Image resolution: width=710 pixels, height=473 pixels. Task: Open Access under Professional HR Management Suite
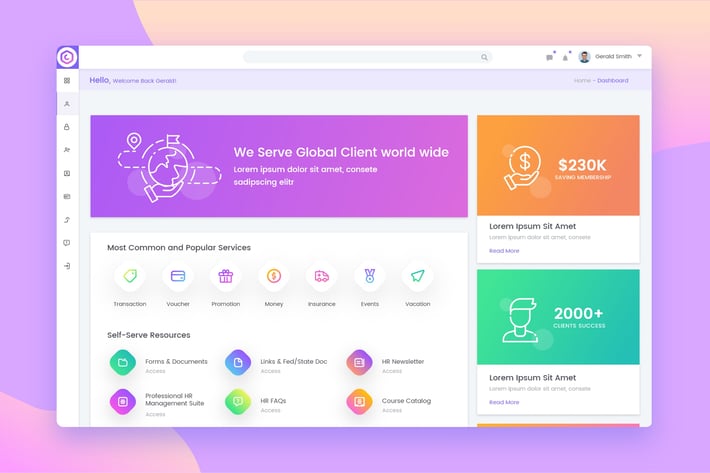[155, 414]
